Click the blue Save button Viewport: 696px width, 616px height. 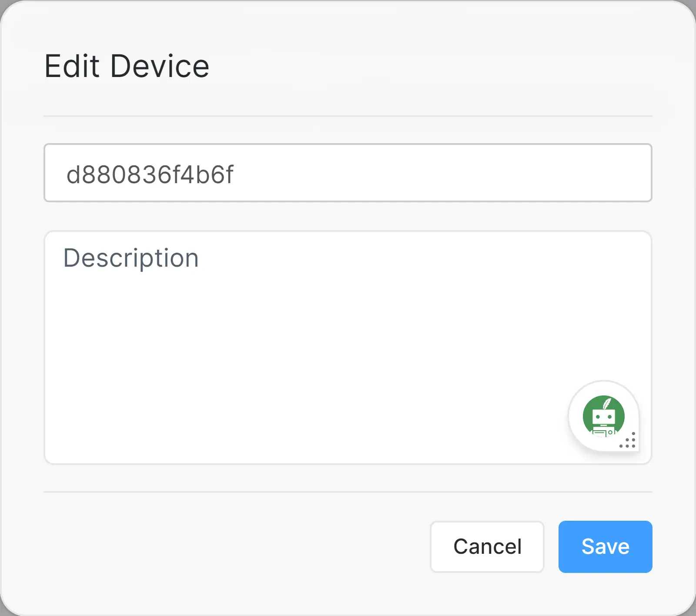pyautogui.click(x=605, y=546)
